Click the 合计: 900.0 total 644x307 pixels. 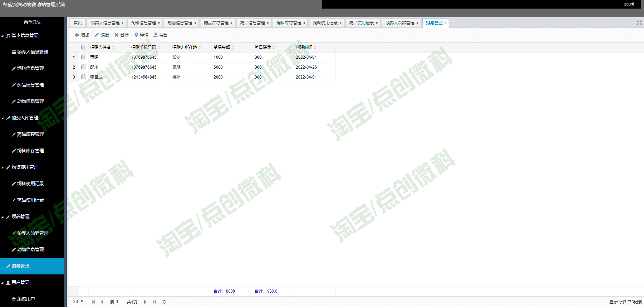click(x=266, y=291)
